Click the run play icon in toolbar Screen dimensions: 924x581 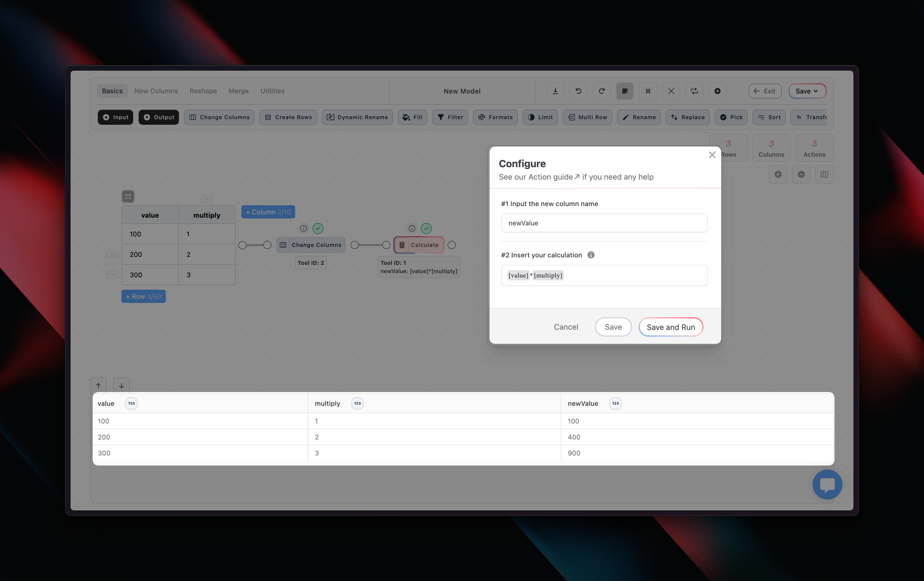717,91
